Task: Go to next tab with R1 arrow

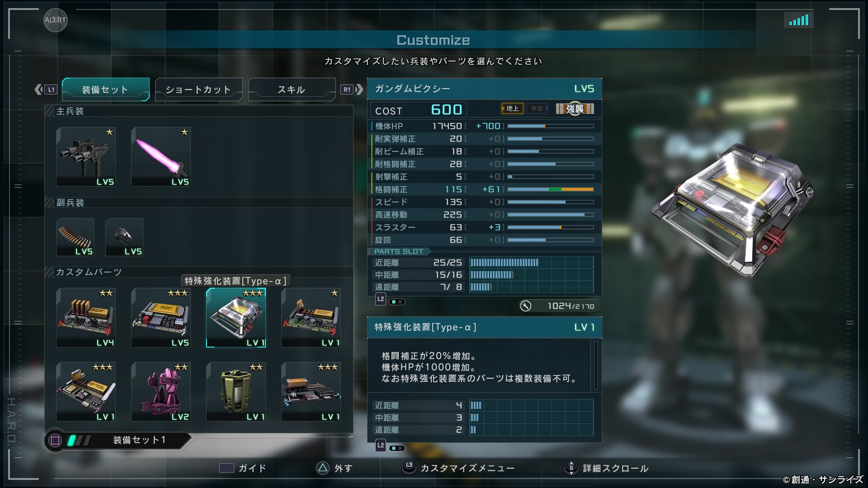Action: 352,89
